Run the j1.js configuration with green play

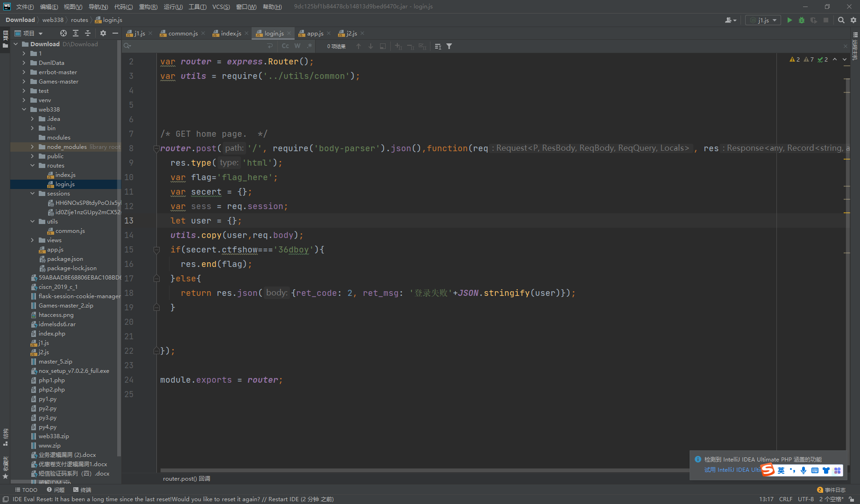[790, 20]
